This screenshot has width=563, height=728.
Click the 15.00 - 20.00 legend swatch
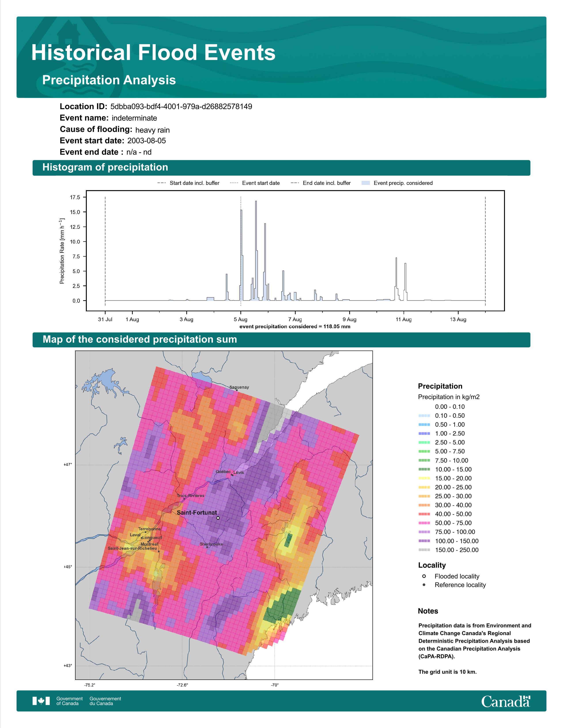(x=424, y=479)
